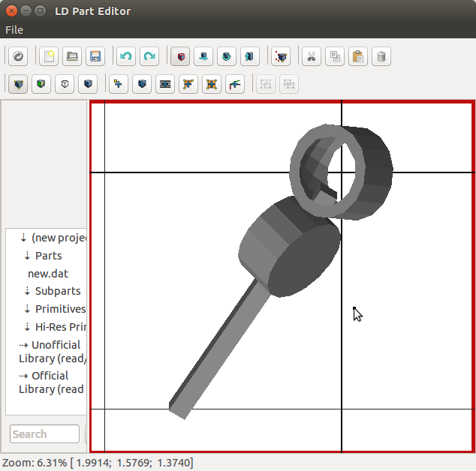Click the Copy icon in the toolbar

click(x=335, y=56)
